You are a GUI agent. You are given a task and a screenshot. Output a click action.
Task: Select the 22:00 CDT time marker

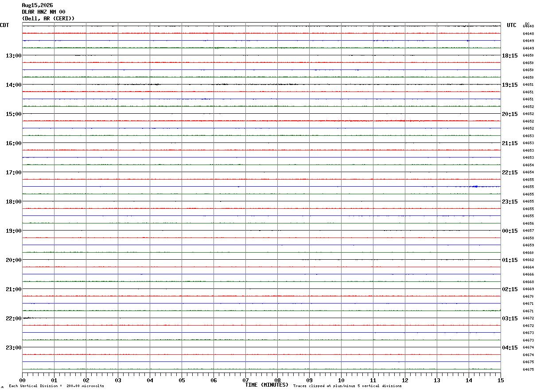point(13,318)
